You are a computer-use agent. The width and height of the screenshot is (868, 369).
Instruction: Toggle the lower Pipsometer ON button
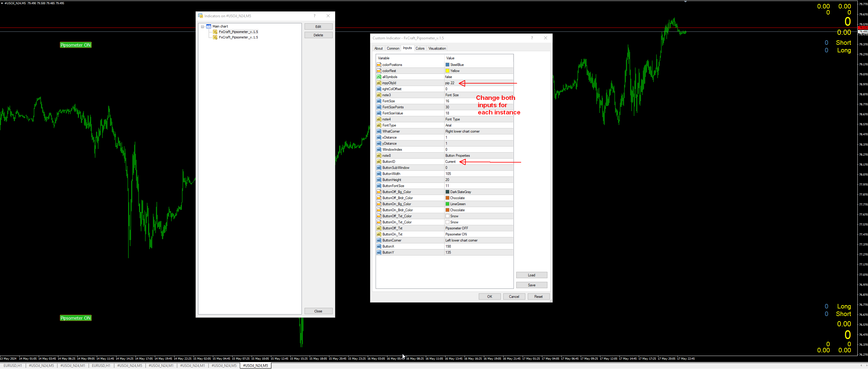pos(76,318)
